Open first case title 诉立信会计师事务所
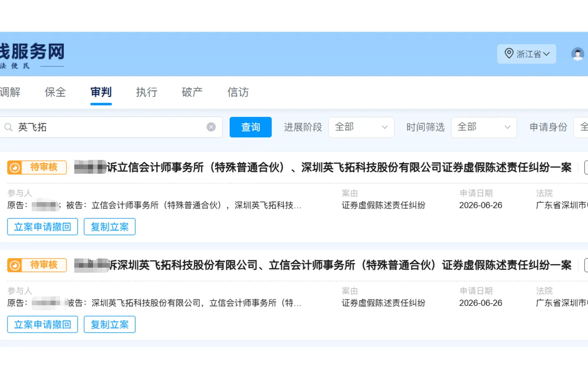This screenshot has height=380, width=588. click(x=323, y=167)
